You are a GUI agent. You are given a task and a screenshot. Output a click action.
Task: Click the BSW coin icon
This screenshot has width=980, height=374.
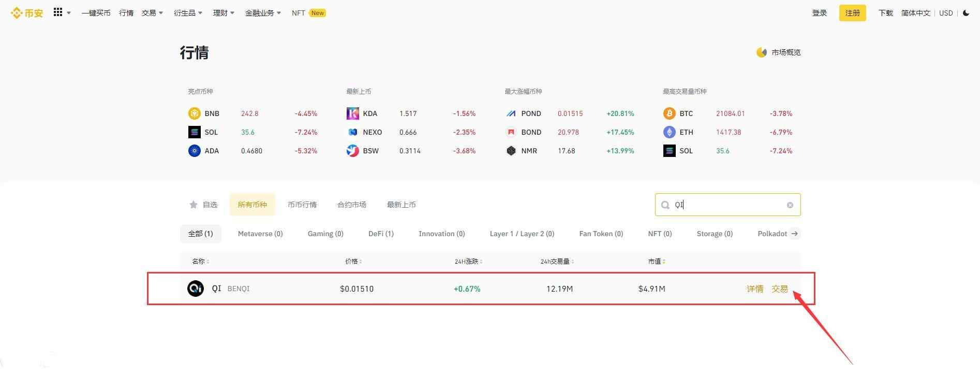click(x=353, y=151)
